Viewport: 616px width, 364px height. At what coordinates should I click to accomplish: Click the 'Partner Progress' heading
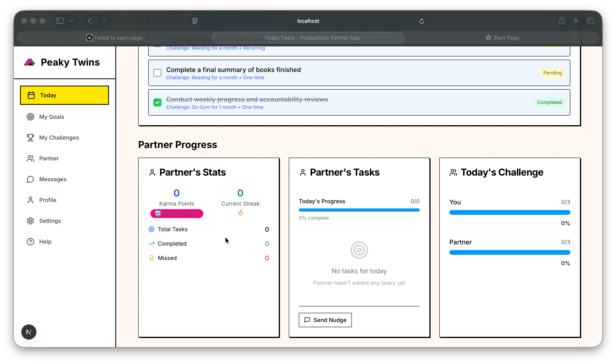coord(178,145)
